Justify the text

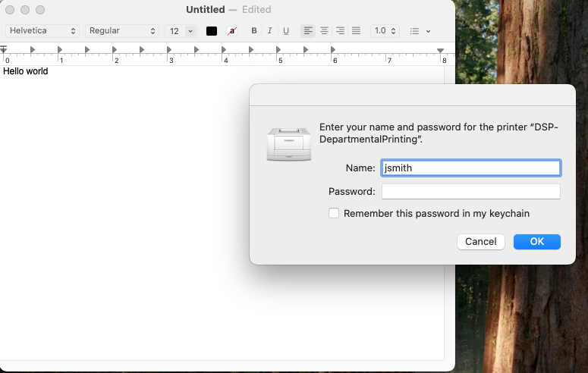(x=356, y=31)
